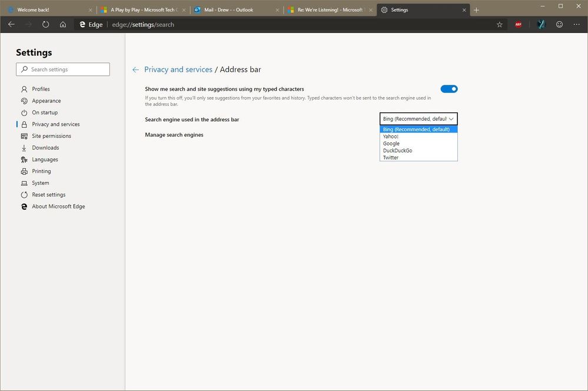Viewport: 588px width, 391px height.
Task: Click the Printing printer icon
Action: click(x=24, y=171)
